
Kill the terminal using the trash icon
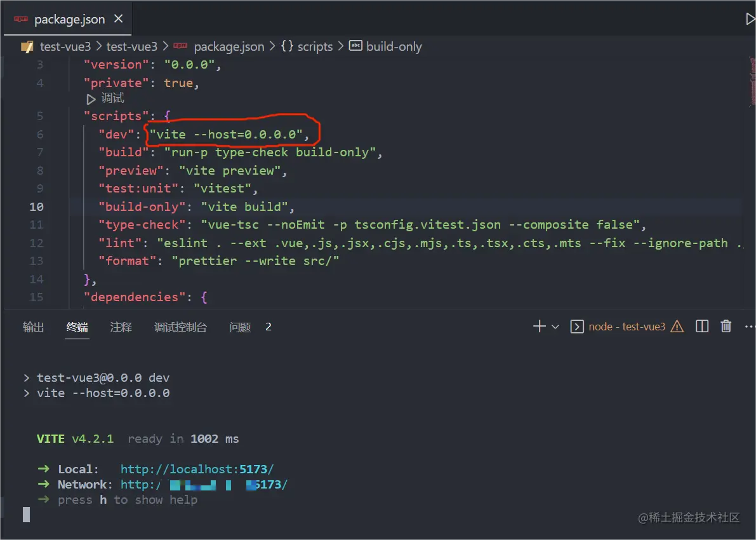(x=726, y=326)
